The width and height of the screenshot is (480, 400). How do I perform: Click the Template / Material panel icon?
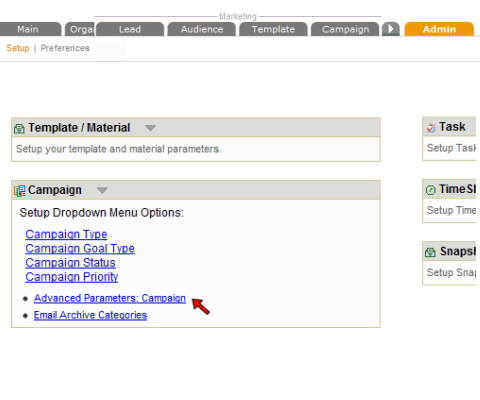click(19, 128)
